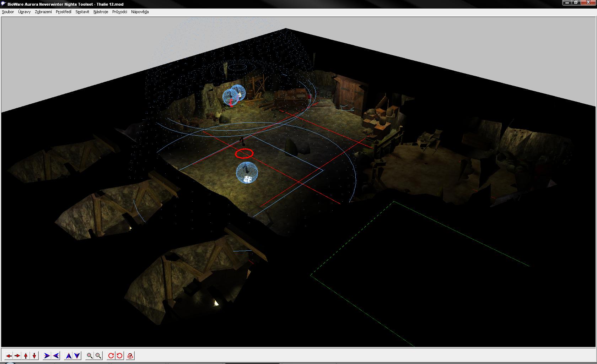Close the Neverwinter Nights Toolset window

(588, 2)
